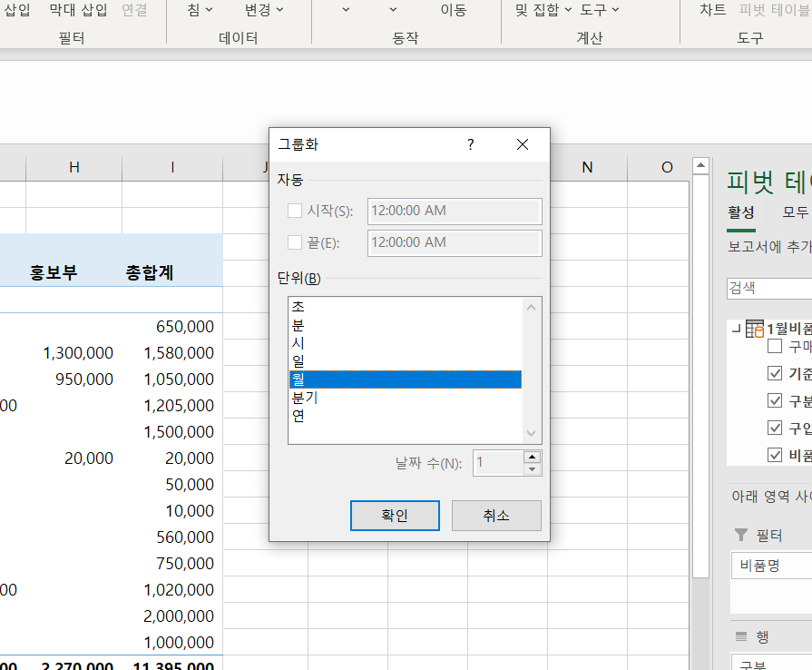Close the 그룹화 dialog with X
812x670 pixels.
[522, 144]
